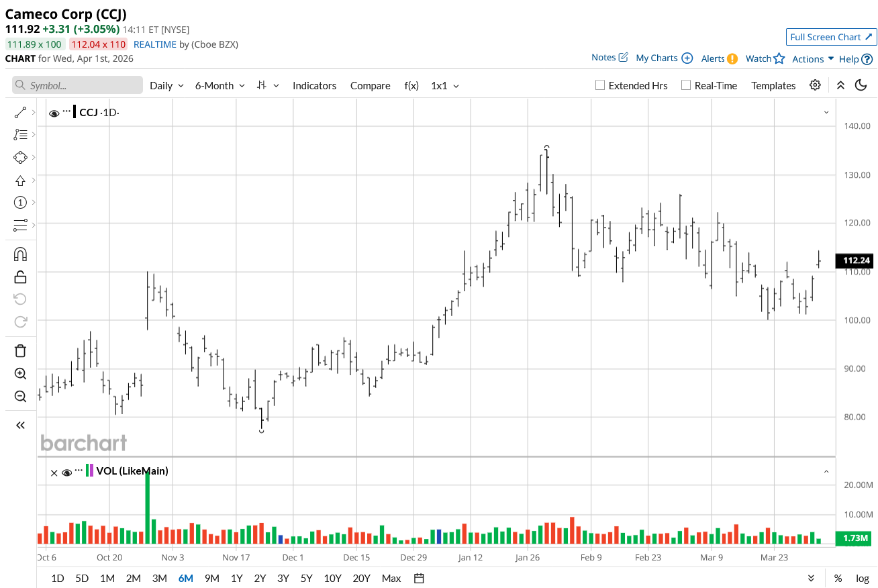
Task: Pick the polygon shapes drawing tool
Action: 20,157
